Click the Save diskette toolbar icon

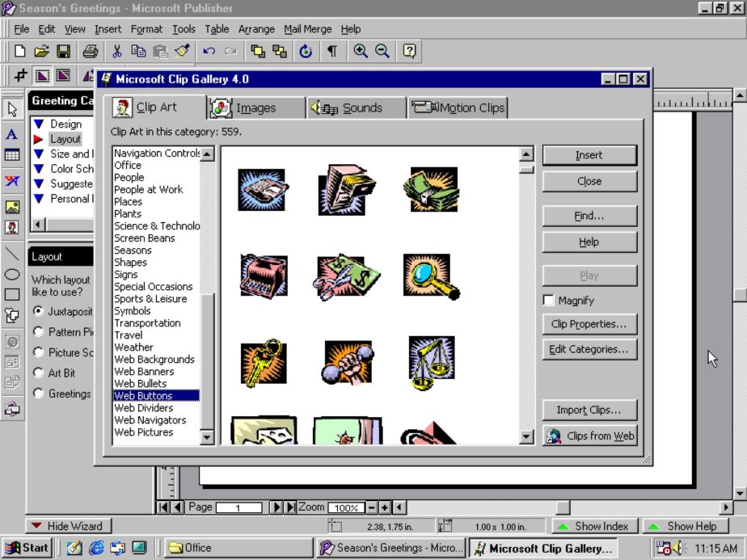pos(63,51)
